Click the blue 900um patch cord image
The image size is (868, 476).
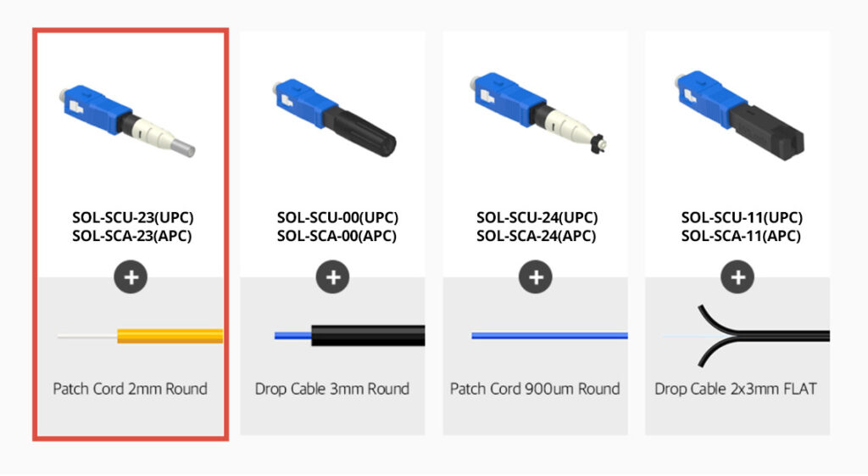pos(549,336)
